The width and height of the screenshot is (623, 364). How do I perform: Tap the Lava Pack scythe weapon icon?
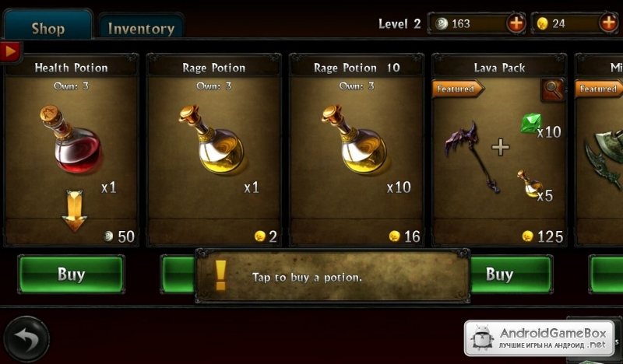tap(472, 156)
